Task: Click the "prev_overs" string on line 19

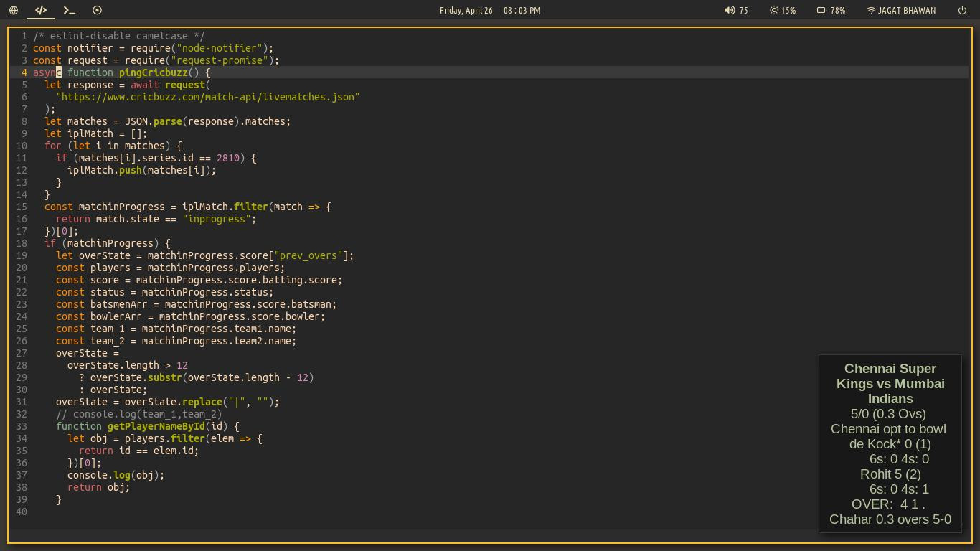Action: click(308, 255)
